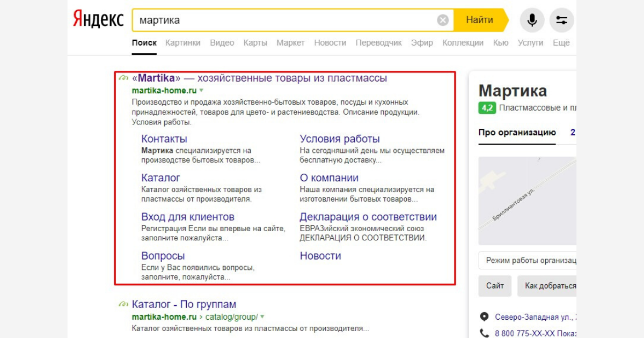
Task: Click the Сайт button
Action: [x=495, y=286]
